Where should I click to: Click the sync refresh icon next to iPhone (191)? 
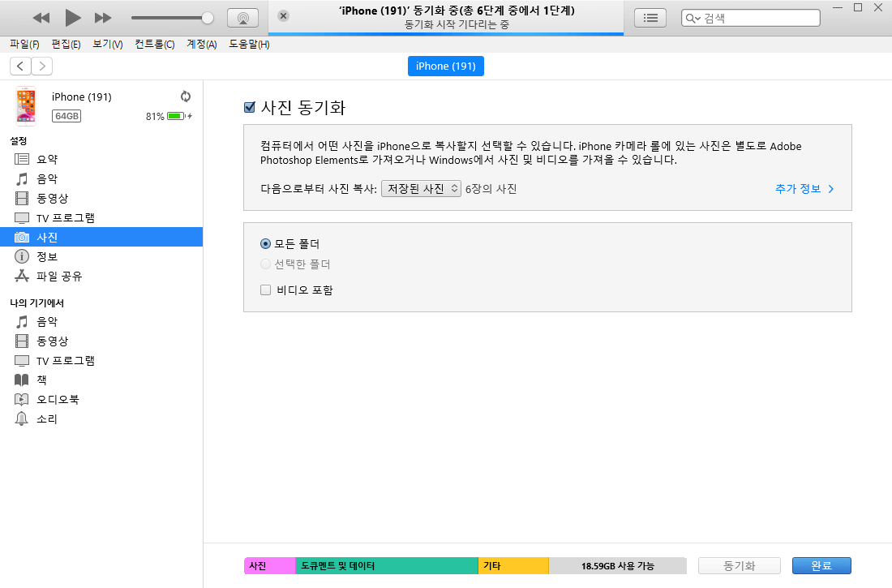tap(186, 96)
